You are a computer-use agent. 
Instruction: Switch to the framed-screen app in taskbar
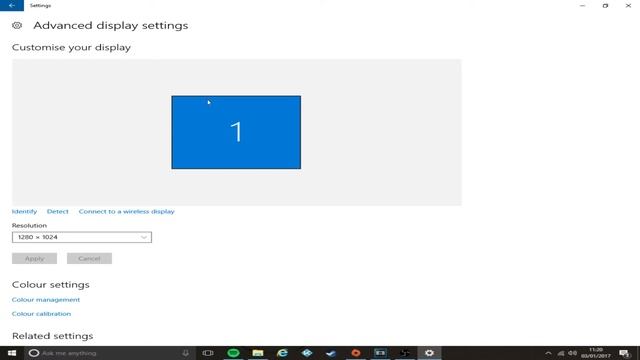380,353
